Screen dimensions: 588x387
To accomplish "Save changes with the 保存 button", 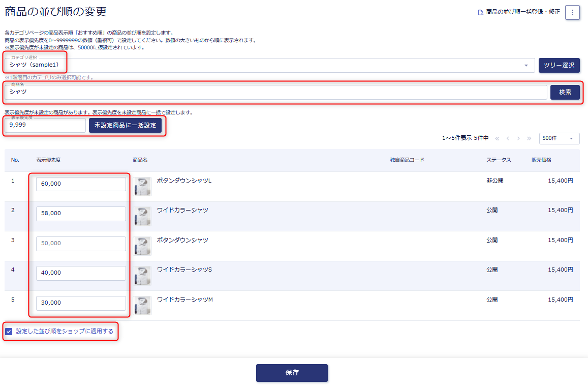I will (292, 373).
